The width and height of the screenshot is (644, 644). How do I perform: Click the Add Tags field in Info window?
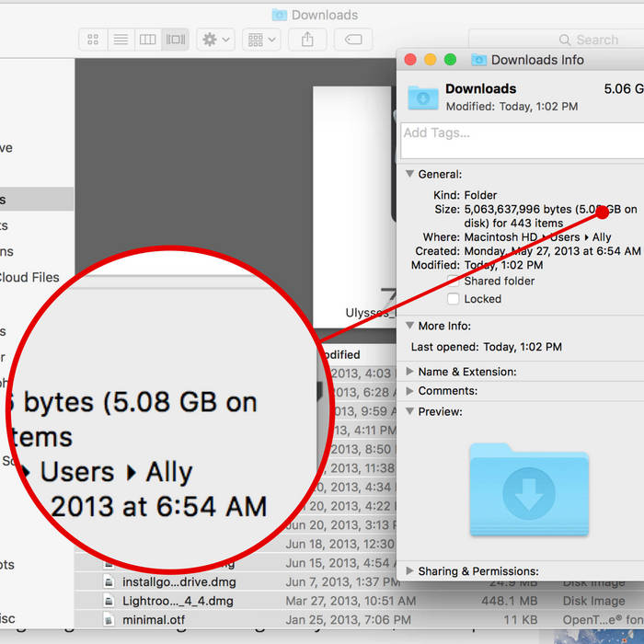(522, 141)
